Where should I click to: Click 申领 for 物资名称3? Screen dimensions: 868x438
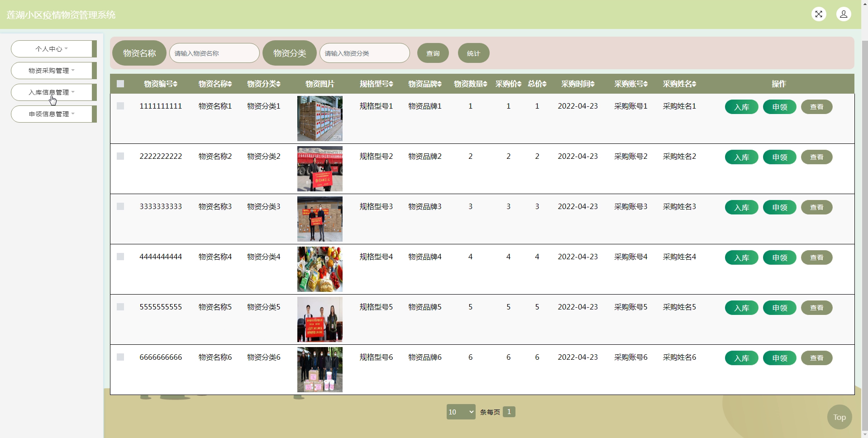pyautogui.click(x=779, y=207)
